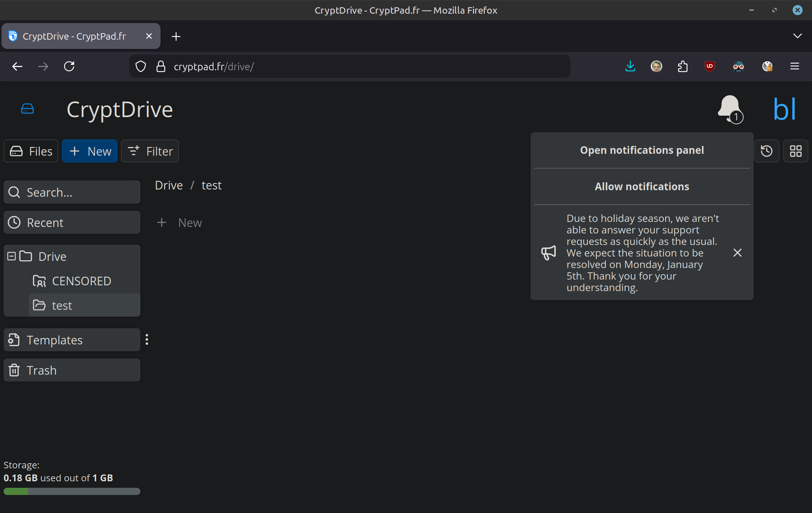The image size is (812, 513).
Task: Select Open notifications panel entry
Action: coord(642,150)
